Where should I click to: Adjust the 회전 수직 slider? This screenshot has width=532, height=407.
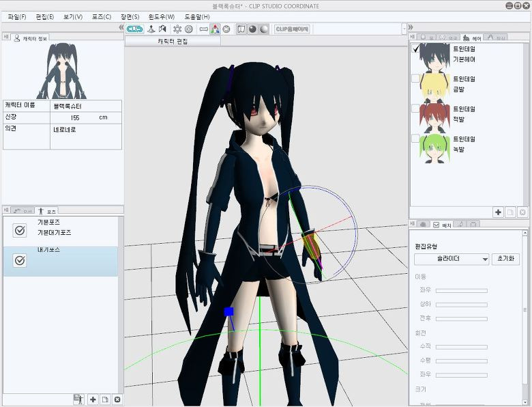(462, 347)
